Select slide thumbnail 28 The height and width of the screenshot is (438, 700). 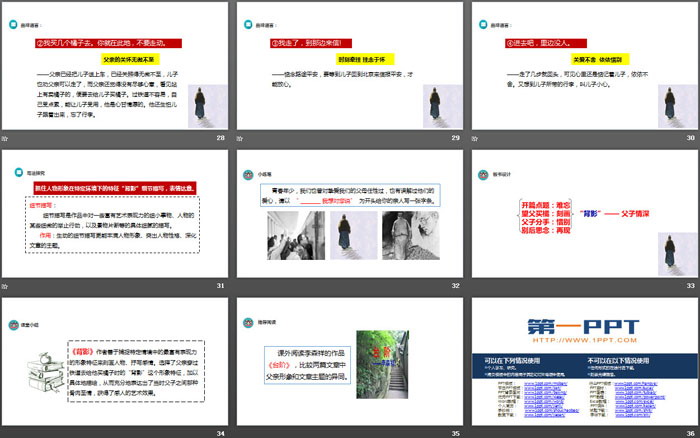pyautogui.click(x=115, y=66)
